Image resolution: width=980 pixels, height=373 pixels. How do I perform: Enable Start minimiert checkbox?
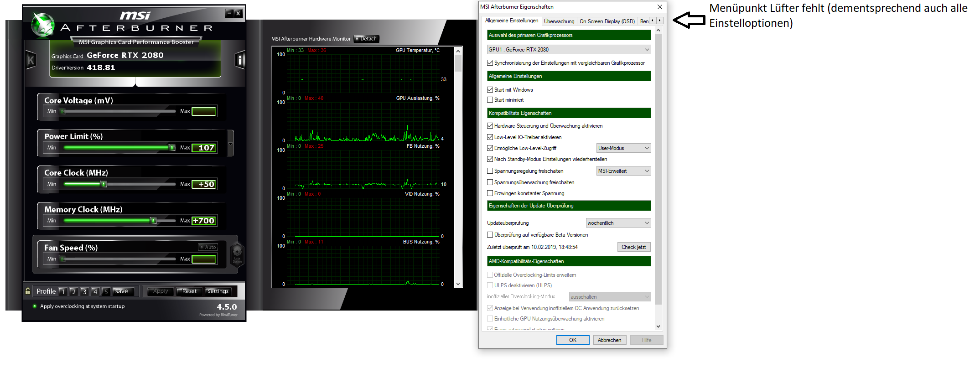(x=490, y=100)
